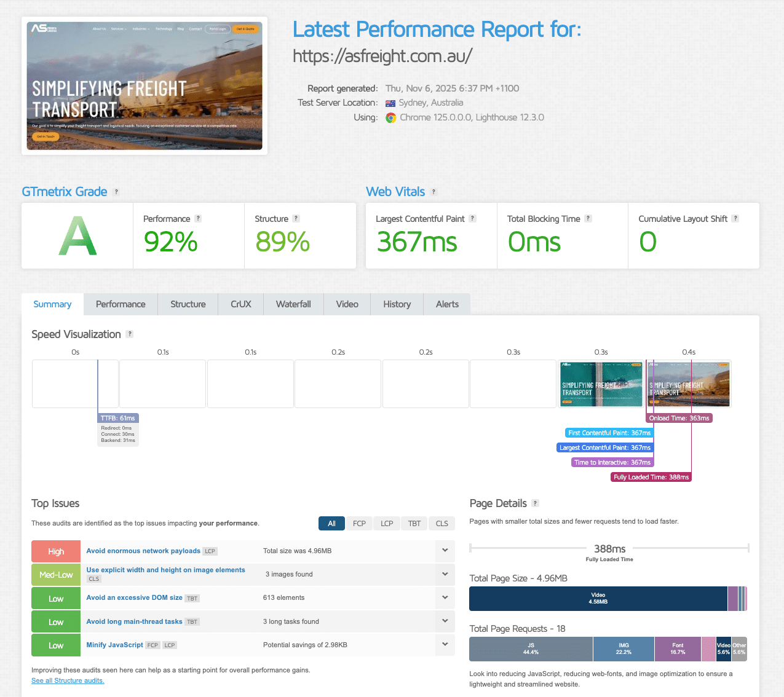Screen dimensions: 784x697
Task: Select the Chrome browser icon next to Using
Action: click(x=392, y=117)
